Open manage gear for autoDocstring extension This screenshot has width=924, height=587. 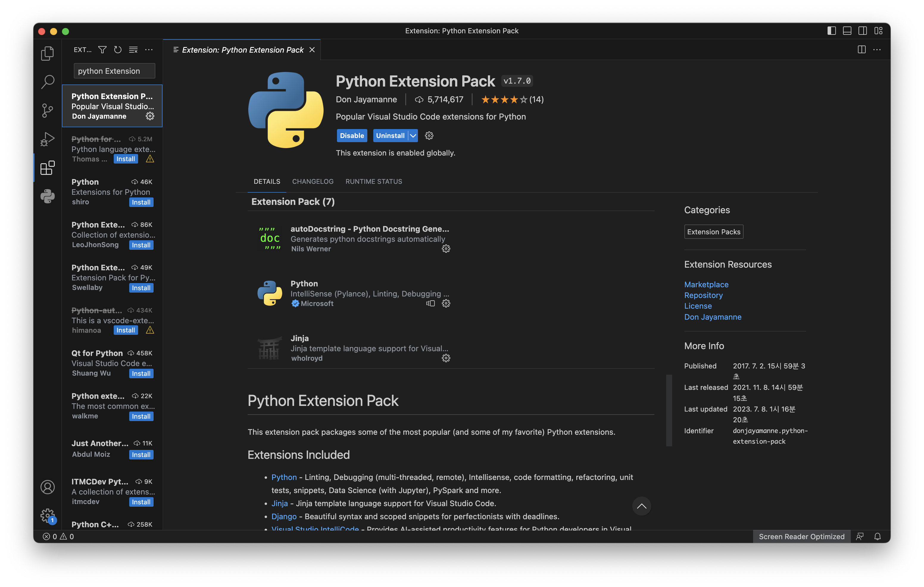click(x=446, y=249)
